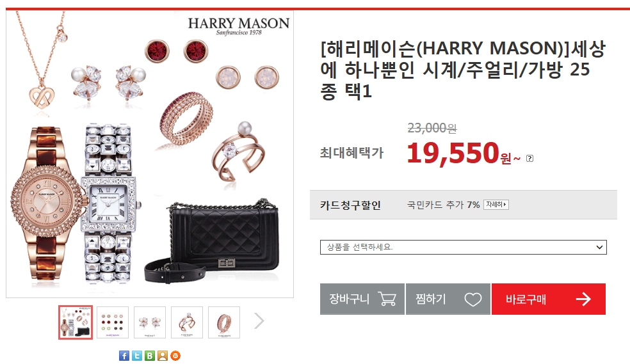Click the green B blog share icon
630x364 pixels.
[x=149, y=356]
